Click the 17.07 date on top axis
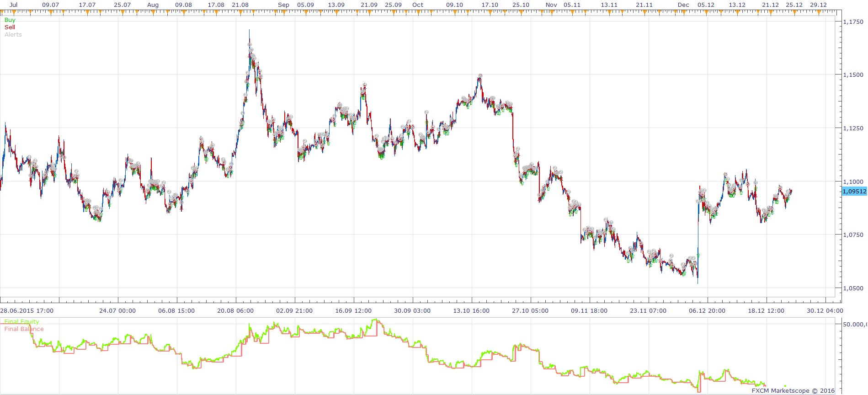Image resolution: width=868 pixels, height=395 pixels. (87, 5)
